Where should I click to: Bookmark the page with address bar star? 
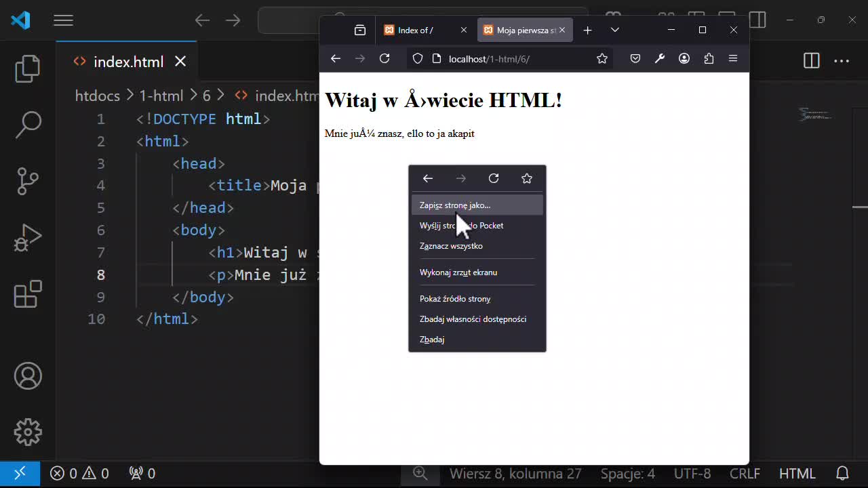tap(602, 59)
